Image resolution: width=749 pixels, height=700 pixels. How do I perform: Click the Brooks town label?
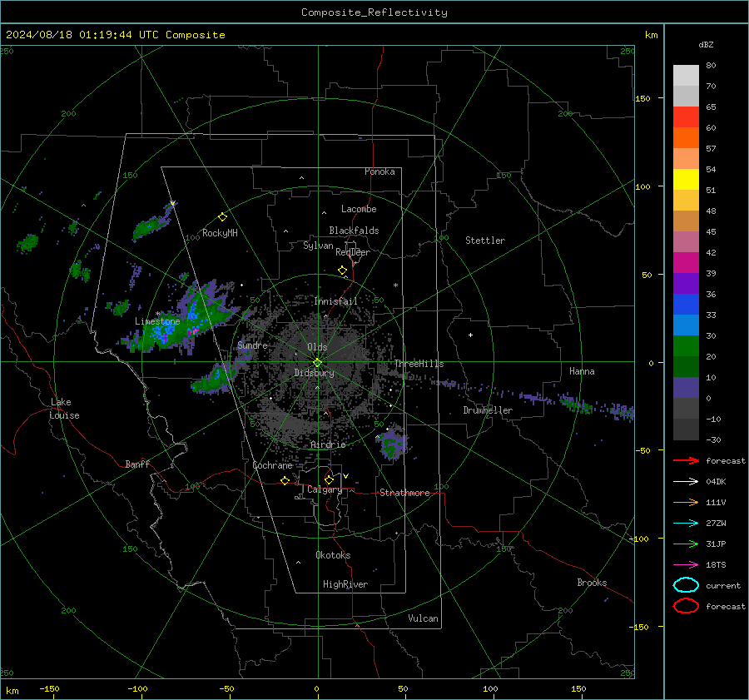click(x=592, y=583)
